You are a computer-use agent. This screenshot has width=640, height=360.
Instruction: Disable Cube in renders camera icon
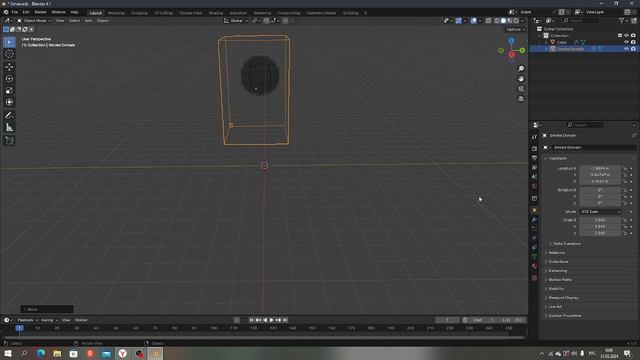click(x=633, y=42)
